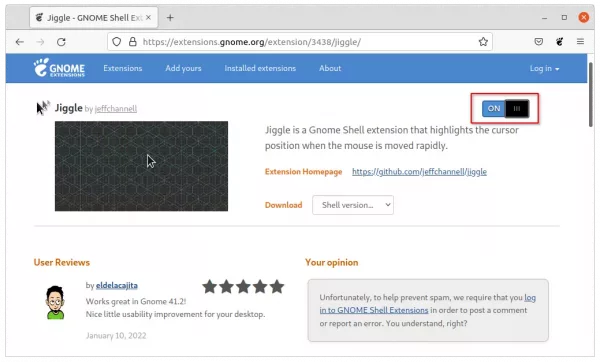Go to Installed extensions page
The width and height of the screenshot is (600, 362).
click(260, 68)
